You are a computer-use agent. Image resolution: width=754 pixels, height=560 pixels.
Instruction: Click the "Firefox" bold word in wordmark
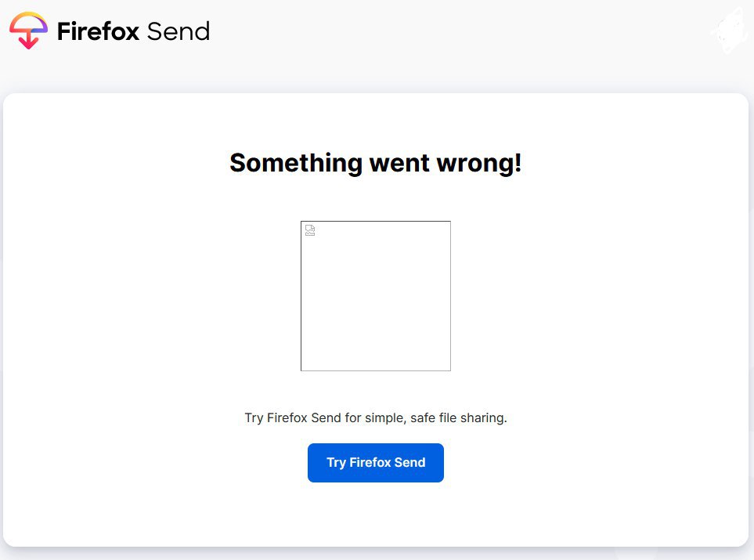(99, 31)
